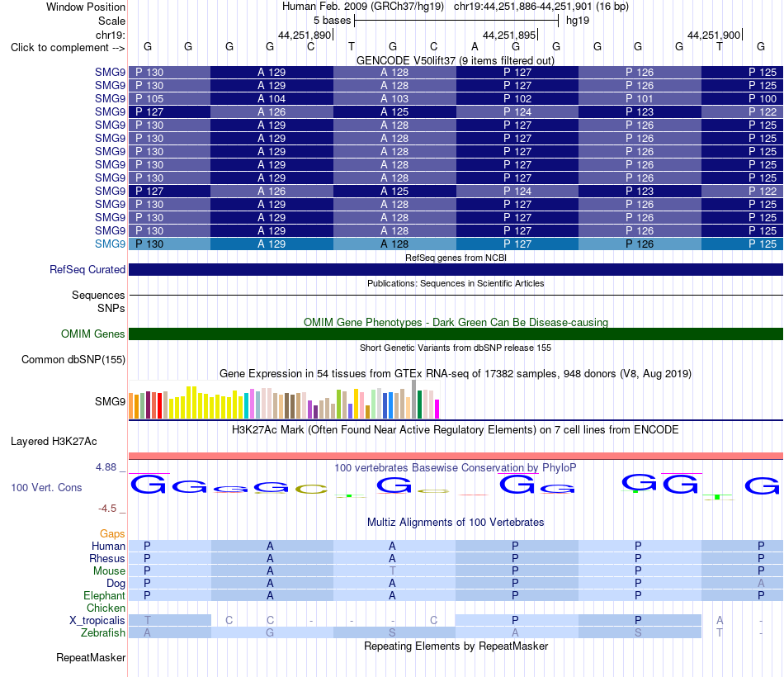
Task: Click the 100 Vert. Cons track label
Action: [x=46, y=487]
